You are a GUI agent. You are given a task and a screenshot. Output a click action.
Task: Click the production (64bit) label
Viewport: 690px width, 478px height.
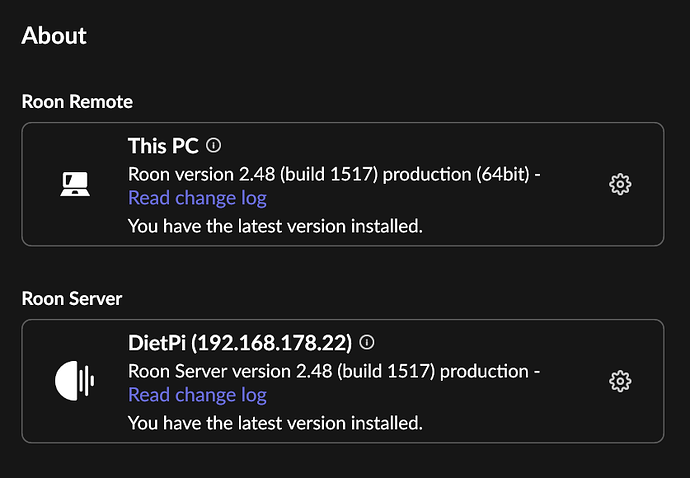(456, 174)
